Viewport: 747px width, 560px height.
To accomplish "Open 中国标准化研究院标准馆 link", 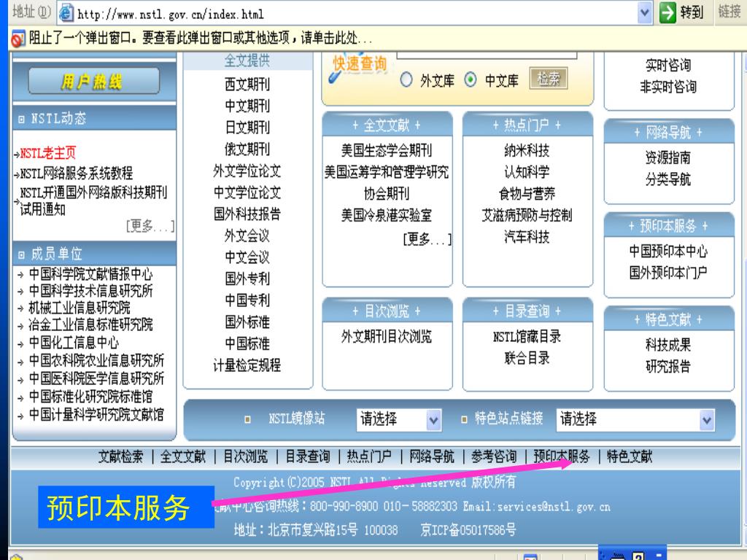I will coord(90,396).
